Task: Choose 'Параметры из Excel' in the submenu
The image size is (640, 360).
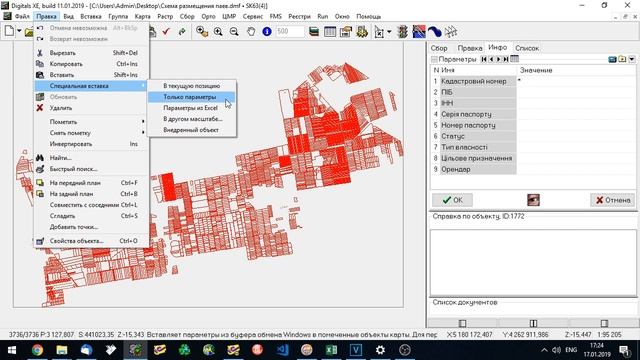Action: pyautogui.click(x=191, y=108)
